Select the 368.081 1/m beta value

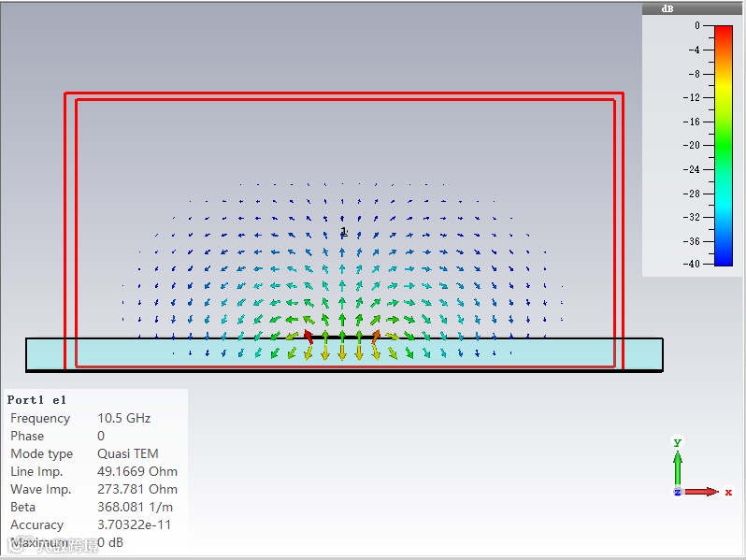[135, 508]
